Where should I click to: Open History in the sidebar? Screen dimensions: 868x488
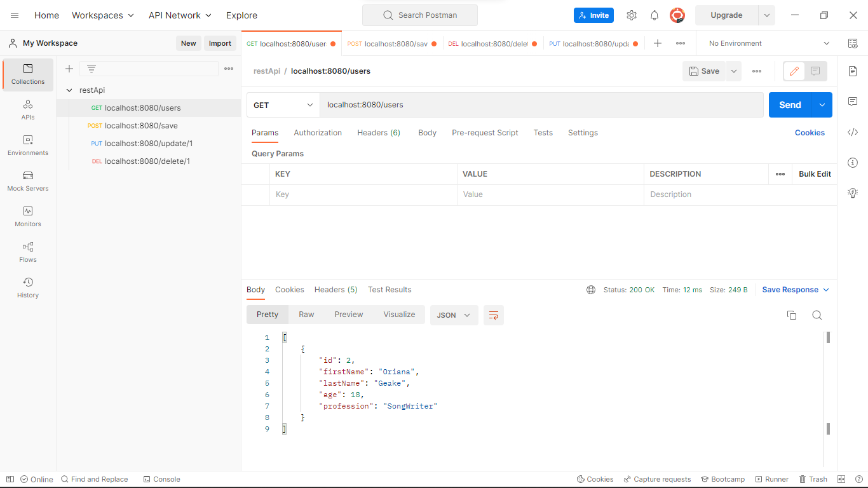(28, 288)
